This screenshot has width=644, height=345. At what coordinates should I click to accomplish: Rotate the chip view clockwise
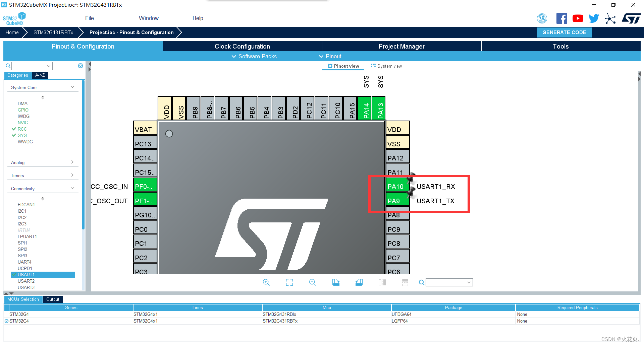click(336, 282)
